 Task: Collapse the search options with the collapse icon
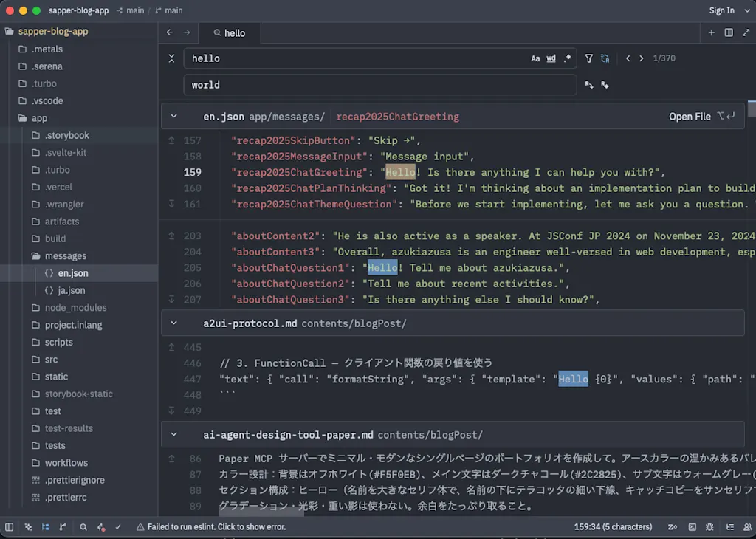171,58
